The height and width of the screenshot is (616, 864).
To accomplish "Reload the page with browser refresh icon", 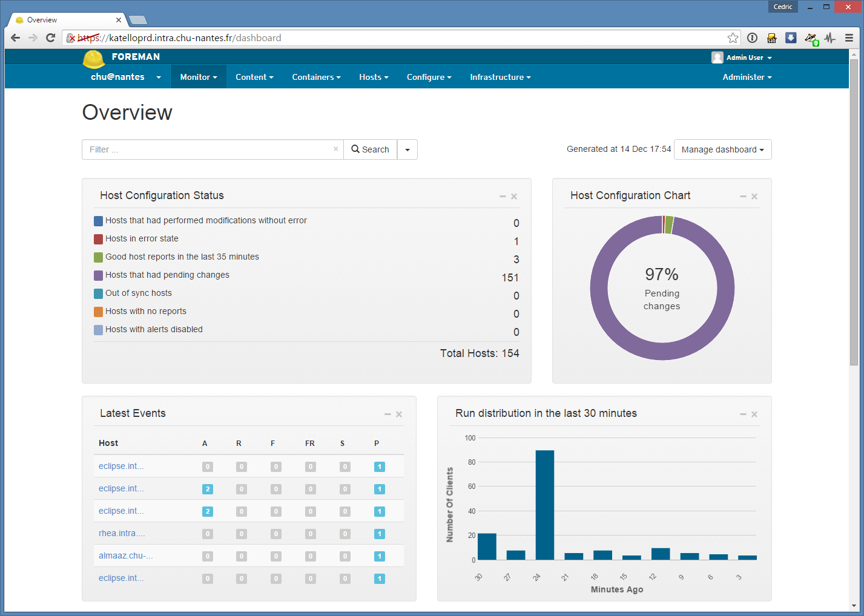I will coord(51,38).
